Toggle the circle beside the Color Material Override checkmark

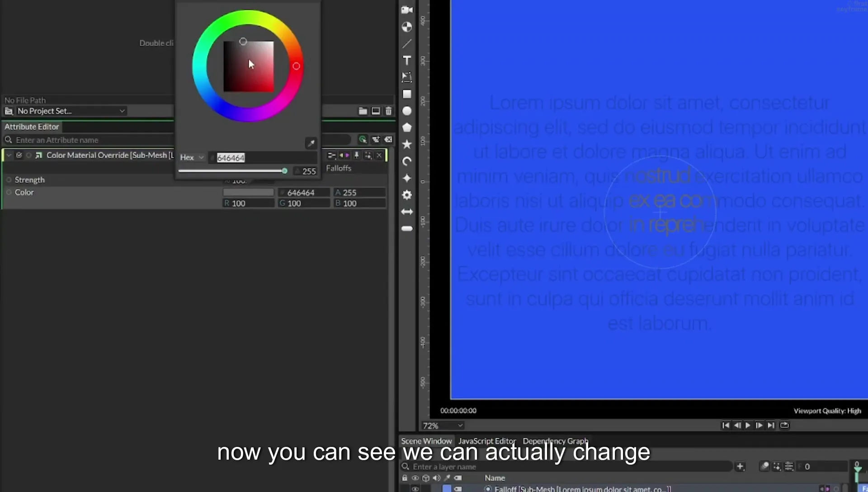pyautogui.click(x=28, y=155)
